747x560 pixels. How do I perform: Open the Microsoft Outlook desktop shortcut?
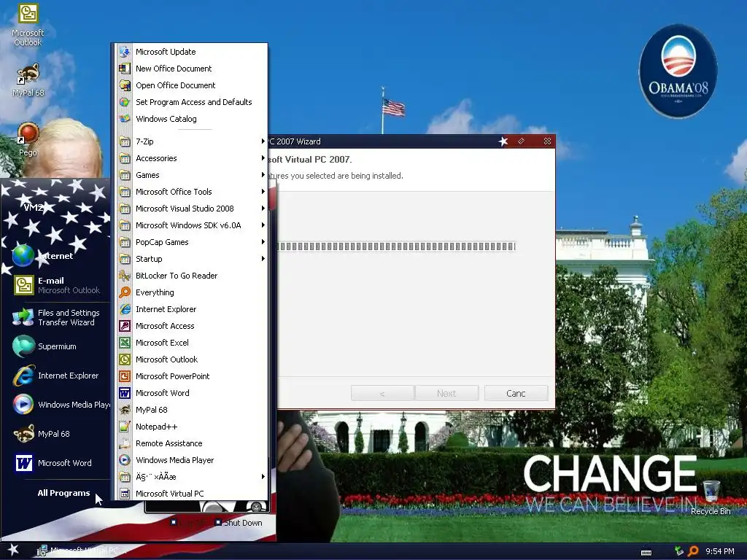[28, 25]
